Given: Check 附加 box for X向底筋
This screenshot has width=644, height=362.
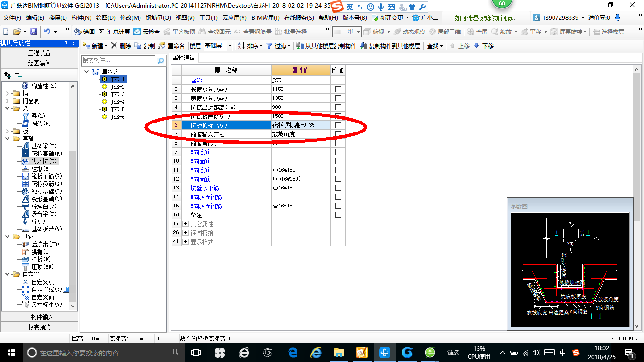Looking at the screenshot, I should coord(338,152).
